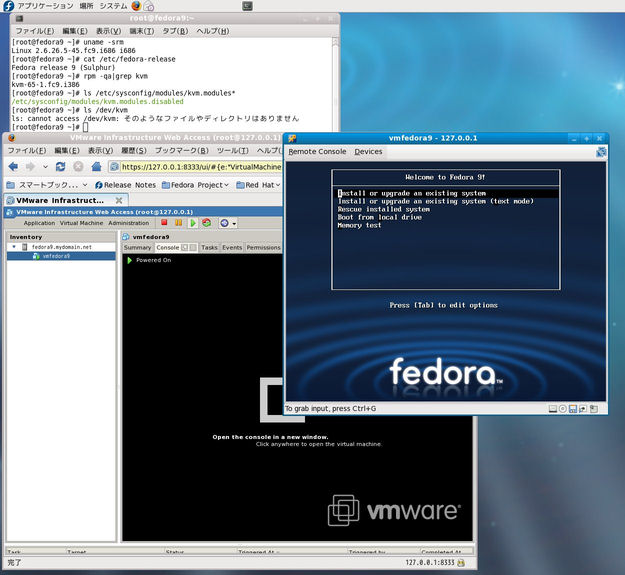Click first small icon on Console tab
The width and height of the screenshot is (625, 575).
[185, 247]
